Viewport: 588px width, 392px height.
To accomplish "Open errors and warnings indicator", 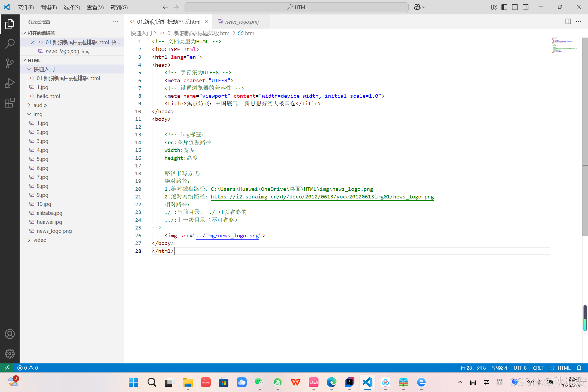I will 27,368.
